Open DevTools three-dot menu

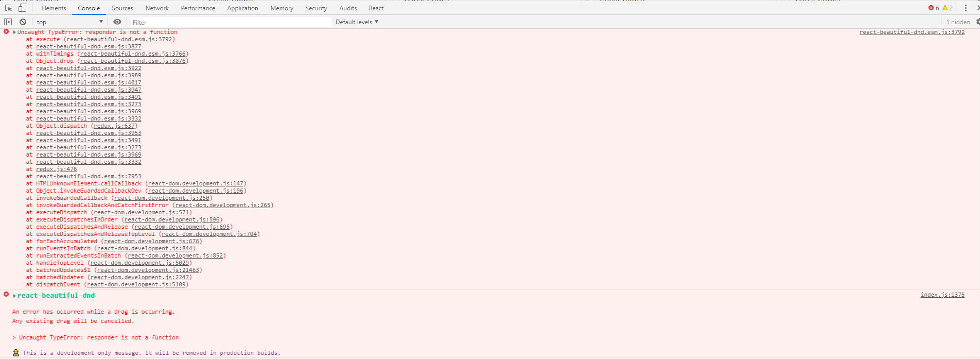point(966,8)
